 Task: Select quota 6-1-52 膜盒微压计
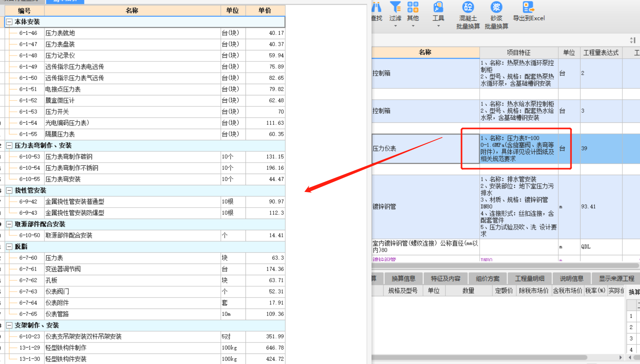(x=145, y=100)
